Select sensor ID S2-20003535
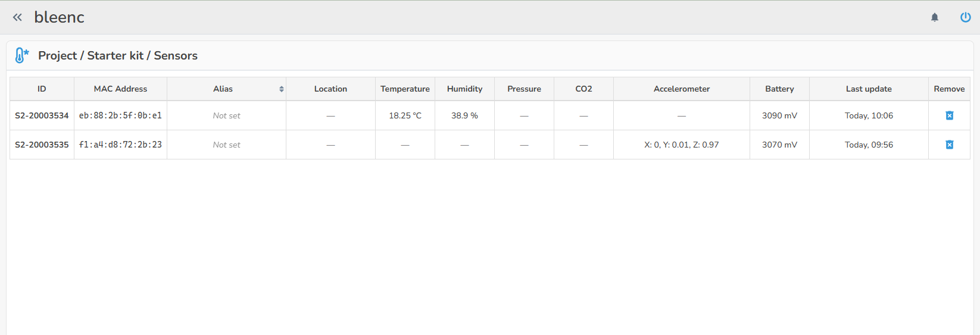Viewport: 980px width, 335px height. click(x=42, y=145)
